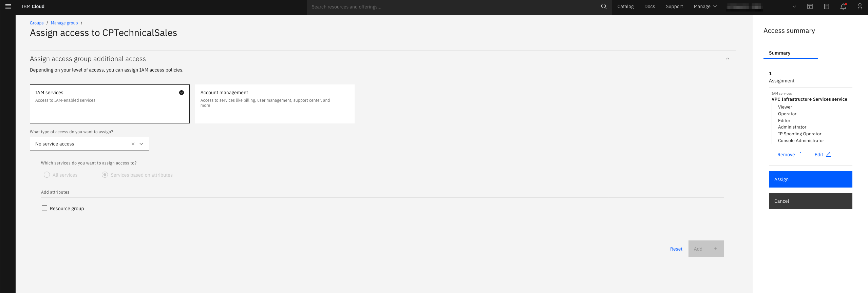Choose Services based on attributes radio
This screenshot has width=868, height=293.
point(105,175)
